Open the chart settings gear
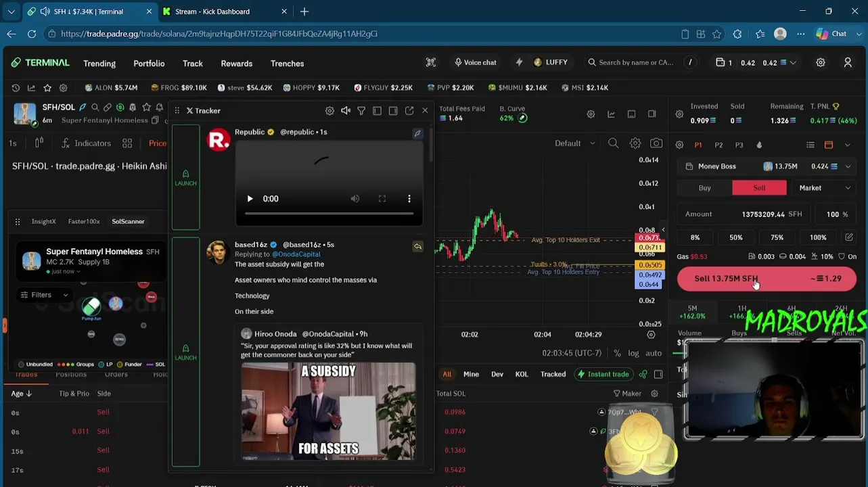The image size is (868, 487). (635, 143)
